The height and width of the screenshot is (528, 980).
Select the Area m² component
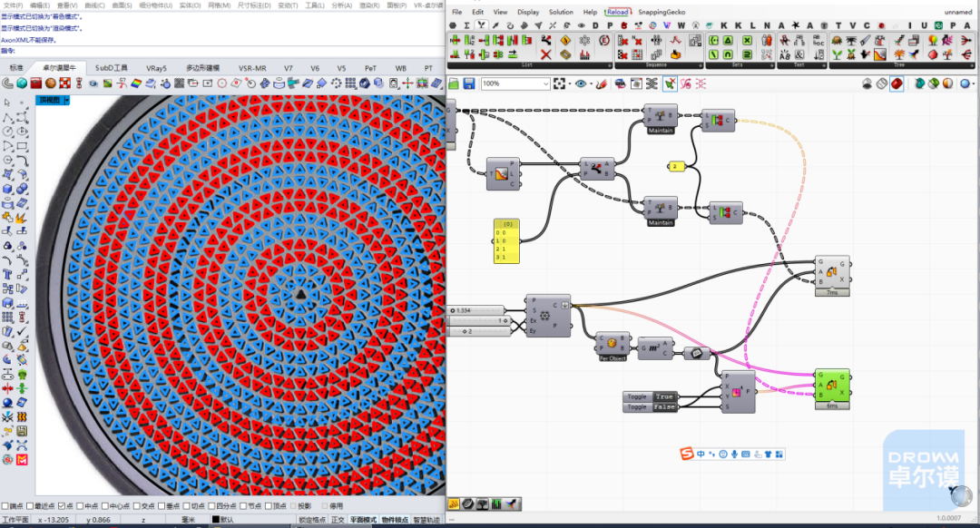[x=655, y=348]
